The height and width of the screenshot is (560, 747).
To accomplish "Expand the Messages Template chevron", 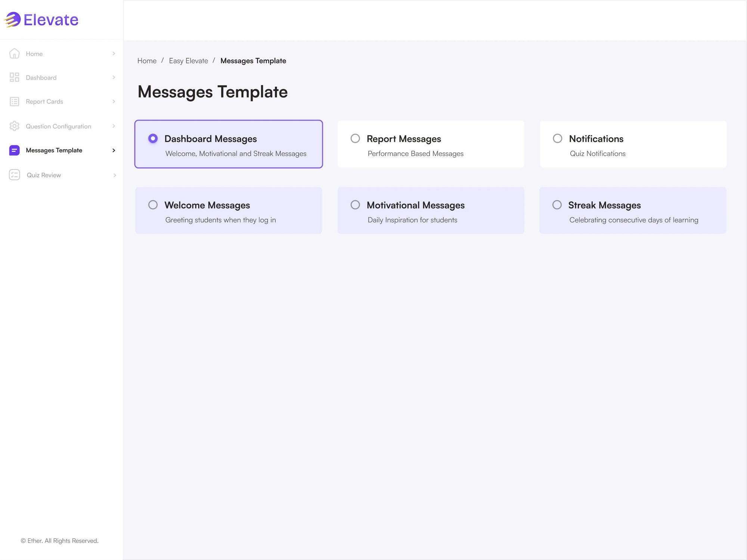I will (x=114, y=150).
